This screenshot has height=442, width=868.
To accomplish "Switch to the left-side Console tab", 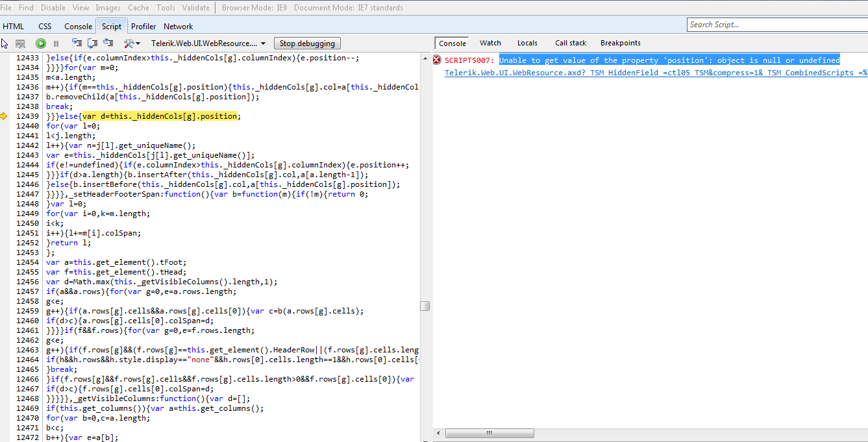I will 78,27.
